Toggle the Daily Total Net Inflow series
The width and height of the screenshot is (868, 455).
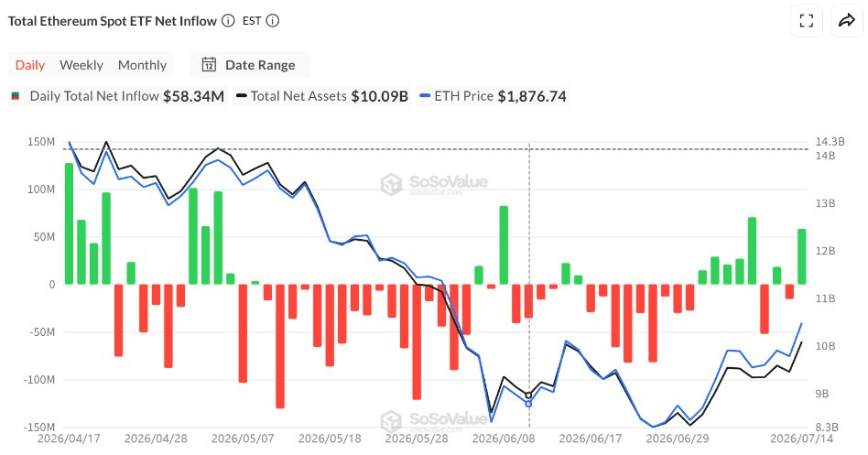118,96
